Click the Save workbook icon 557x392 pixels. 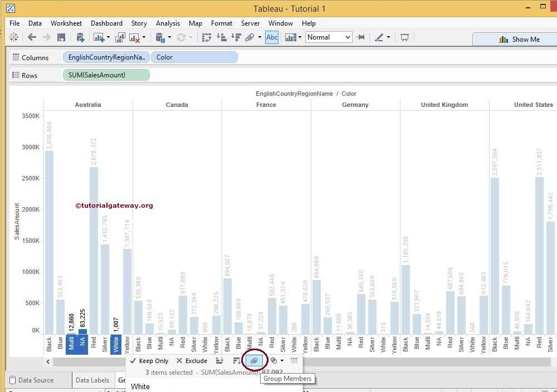(62, 37)
